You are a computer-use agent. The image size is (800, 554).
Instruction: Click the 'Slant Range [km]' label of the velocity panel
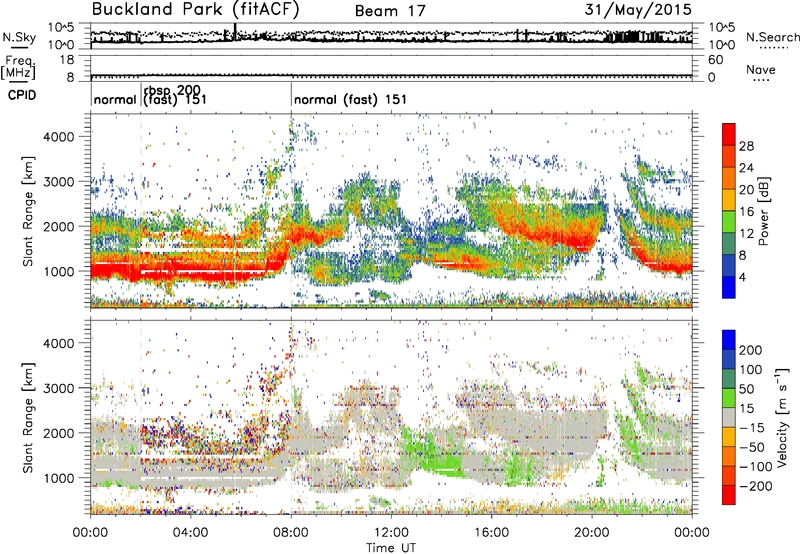click(x=28, y=417)
